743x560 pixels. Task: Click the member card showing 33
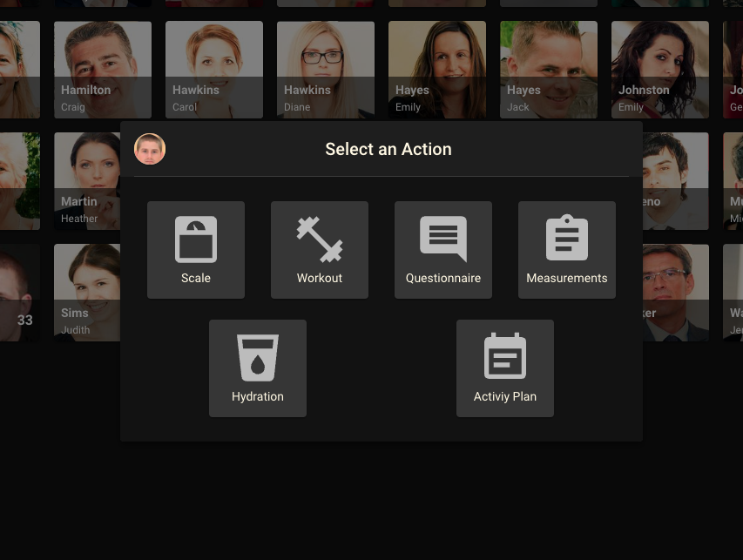coord(20,293)
